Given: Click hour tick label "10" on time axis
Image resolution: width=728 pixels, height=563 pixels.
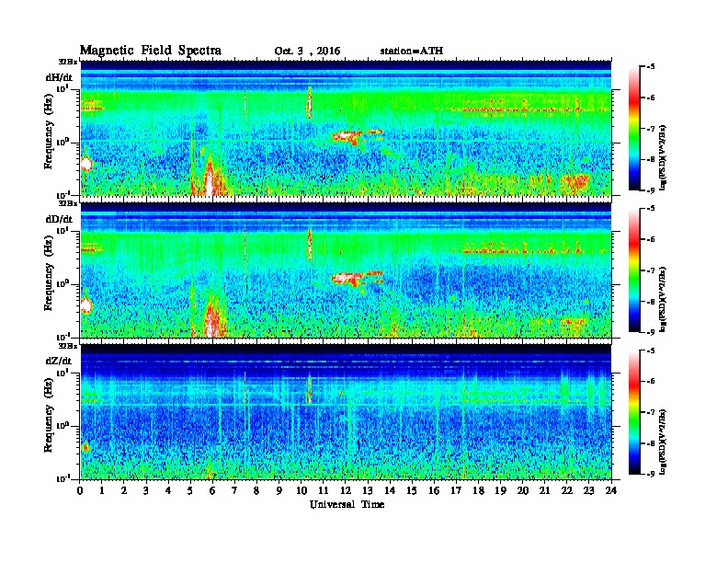Looking at the screenshot, I should coord(301,490).
